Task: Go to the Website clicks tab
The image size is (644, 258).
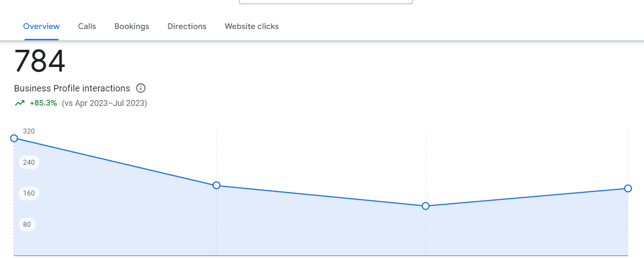Action: 252,26
